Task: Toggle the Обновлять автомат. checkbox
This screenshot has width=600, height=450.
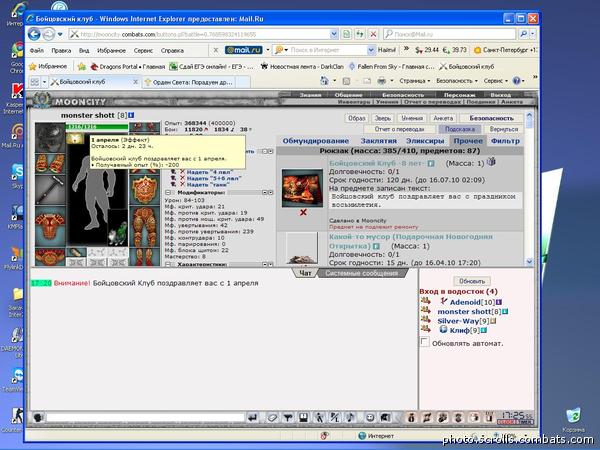Action: (x=425, y=342)
